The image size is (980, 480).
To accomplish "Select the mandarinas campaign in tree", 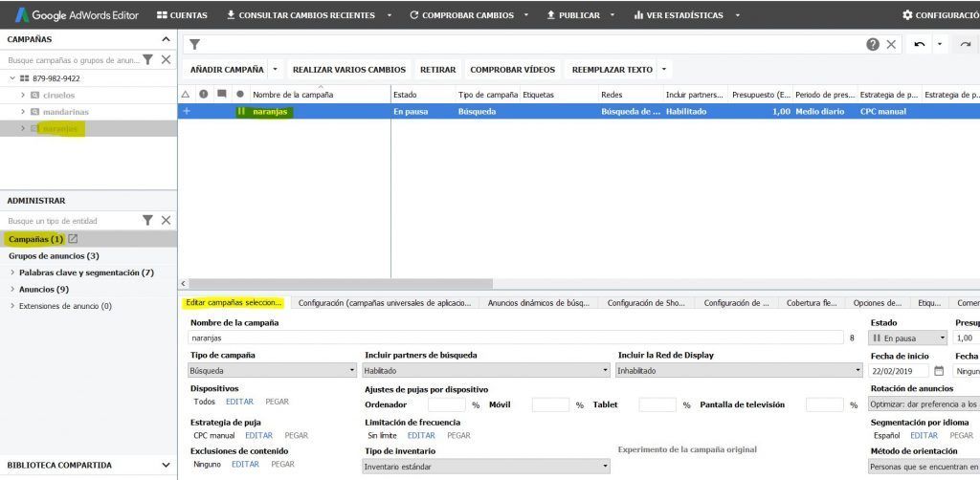I will (66, 112).
